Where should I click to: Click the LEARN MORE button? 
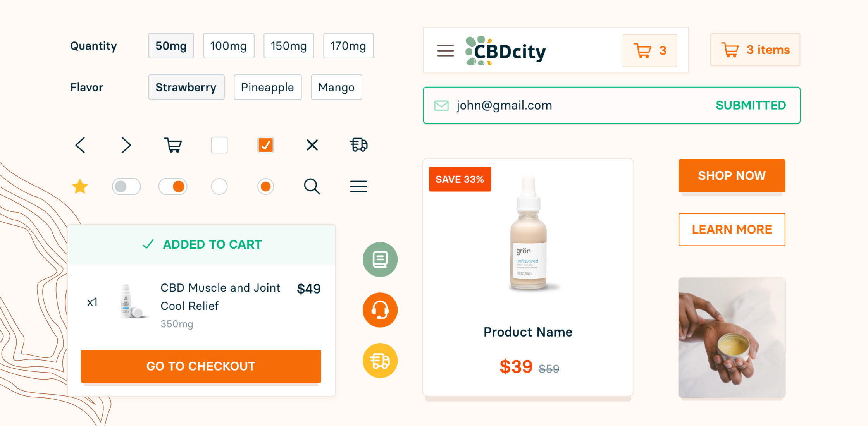point(732,229)
